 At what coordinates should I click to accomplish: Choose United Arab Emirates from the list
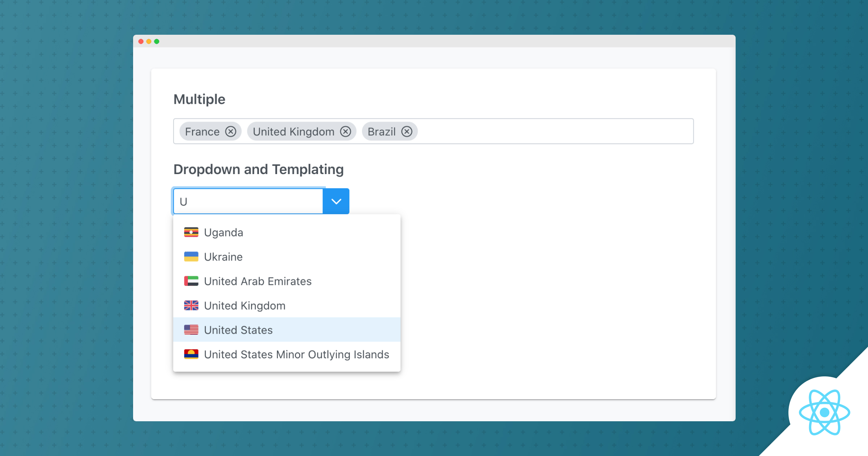tap(258, 281)
